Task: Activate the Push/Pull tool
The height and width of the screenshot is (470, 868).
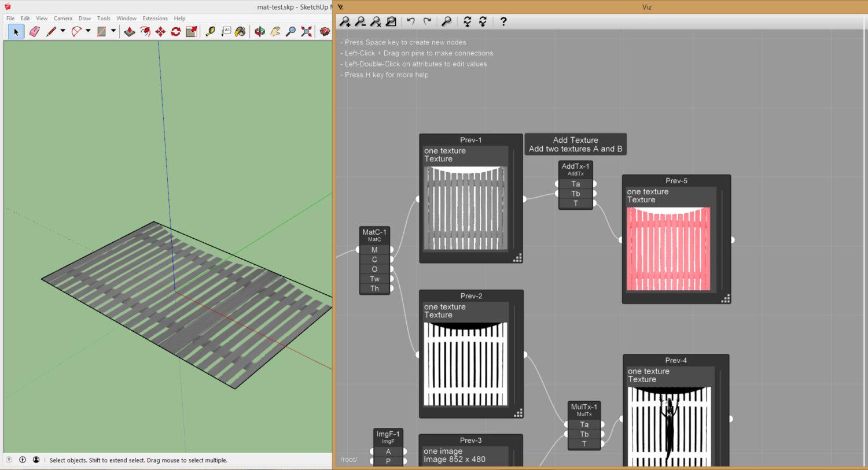Action: pyautogui.click(x=130, y=32)
